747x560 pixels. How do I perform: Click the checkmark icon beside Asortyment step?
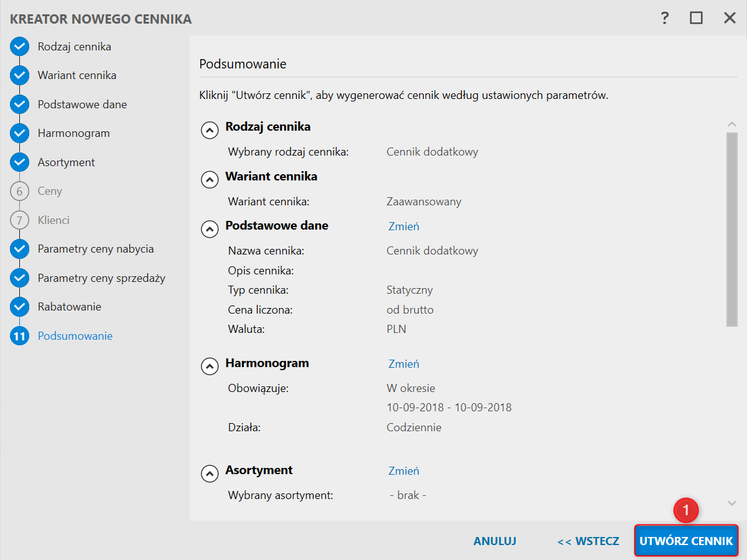click(20, 162)
